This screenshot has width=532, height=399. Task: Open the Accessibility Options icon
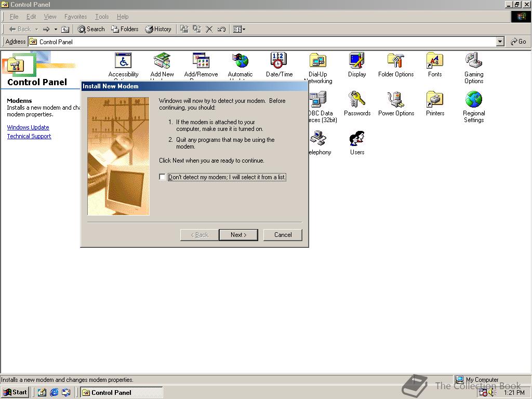[x=123, y=61]
